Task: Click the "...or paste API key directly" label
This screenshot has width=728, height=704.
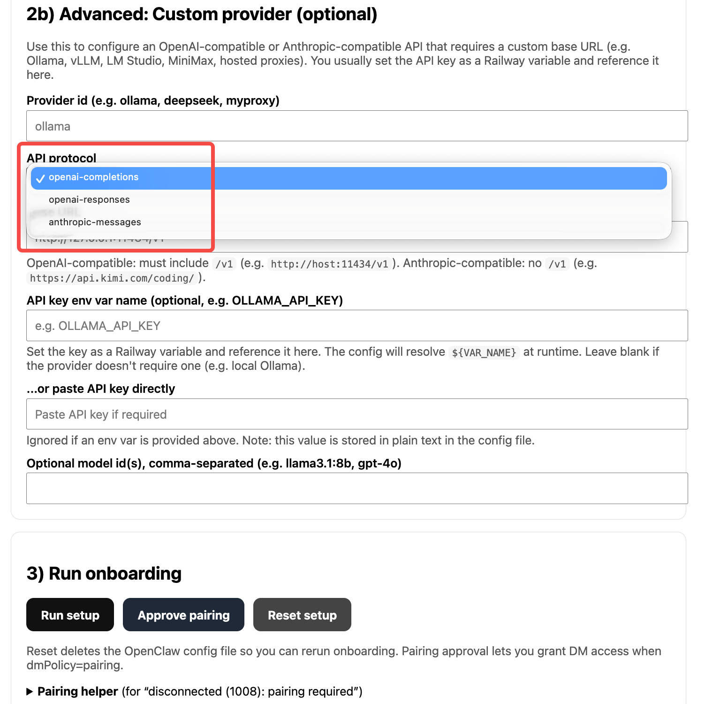Action: [101, 389]
